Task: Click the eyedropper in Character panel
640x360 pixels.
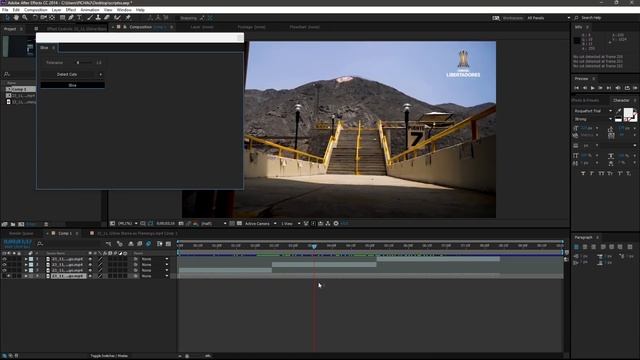Action: point(619,111)
